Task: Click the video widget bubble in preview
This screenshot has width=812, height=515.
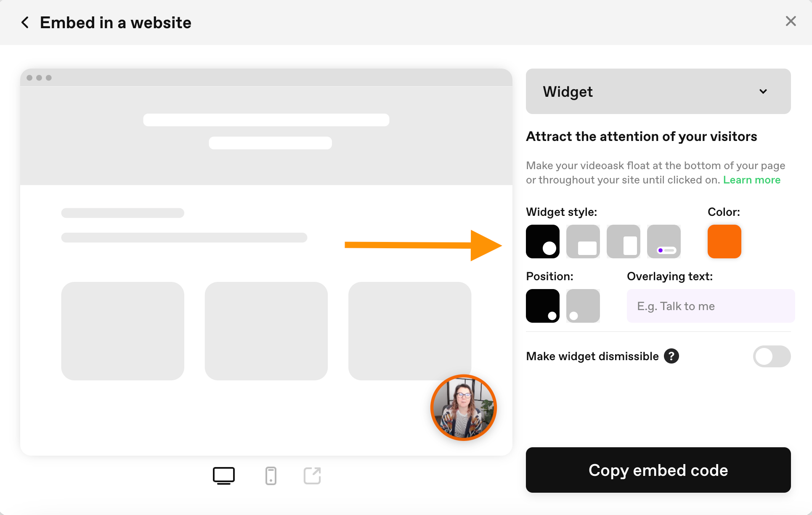Action: tap(464, 408)
